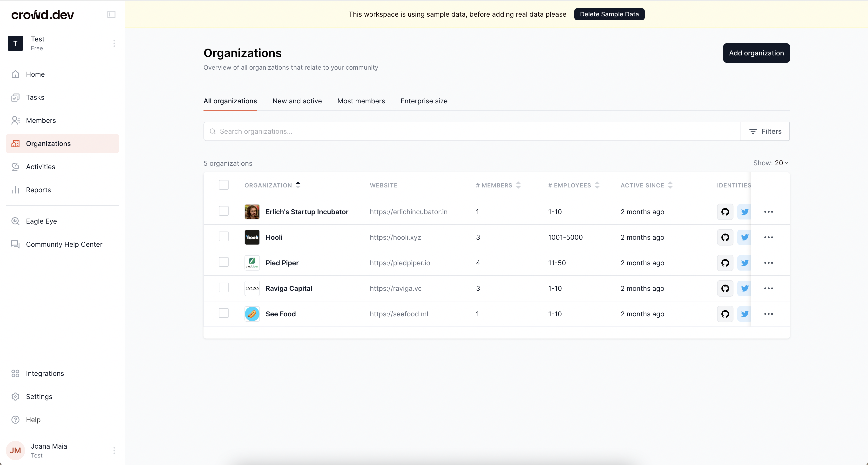Screen dimensions: 868x465
Task: Open Integrations from the sidebar
Action: (x=44, y=373)
